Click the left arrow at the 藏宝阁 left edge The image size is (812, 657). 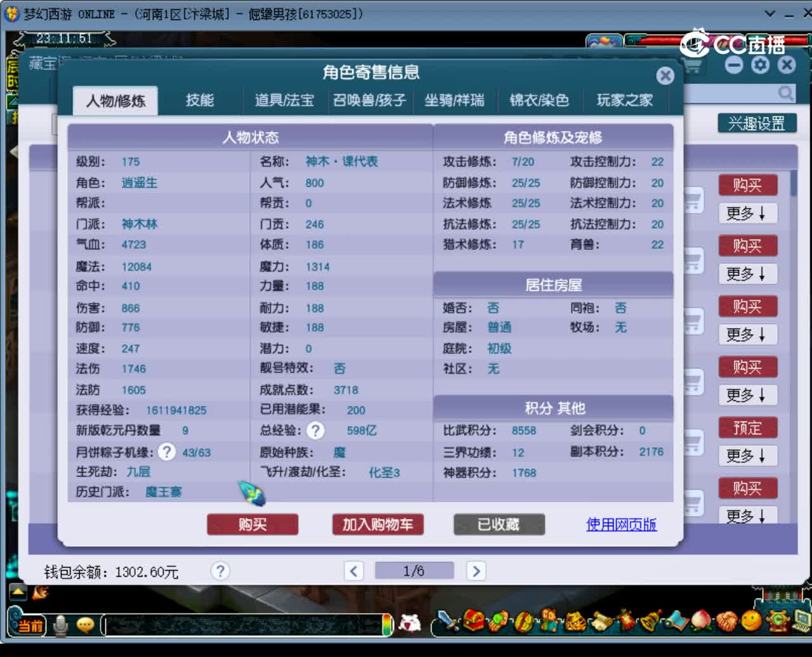pyautogui.click(x=14, y=152)
